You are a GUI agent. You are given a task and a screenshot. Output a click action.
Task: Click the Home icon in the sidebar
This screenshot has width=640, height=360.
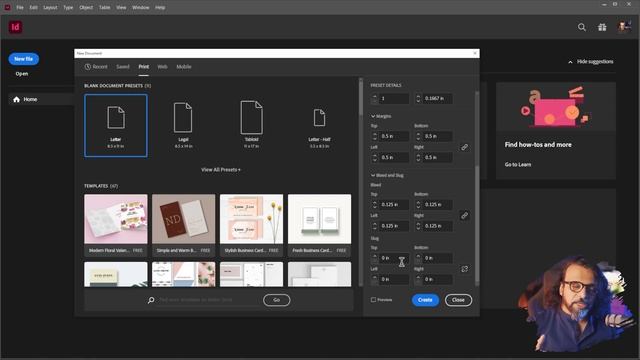(x=16, y=99)
